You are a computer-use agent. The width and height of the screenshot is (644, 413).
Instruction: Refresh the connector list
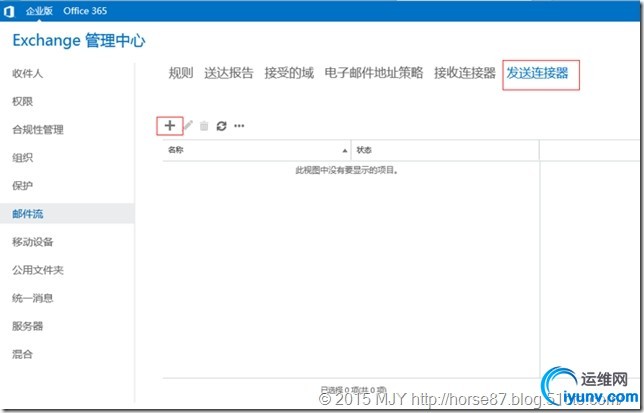[221, 126]
